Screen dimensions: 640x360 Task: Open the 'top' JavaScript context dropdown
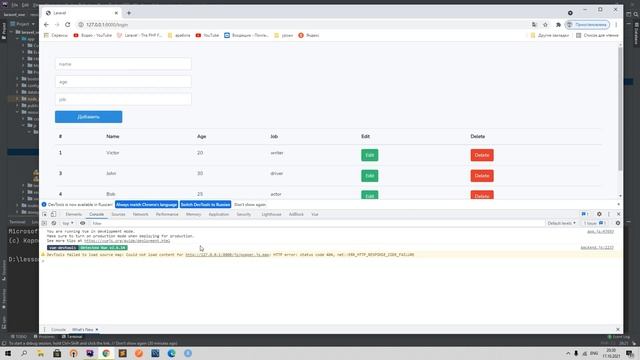point(68,223)
